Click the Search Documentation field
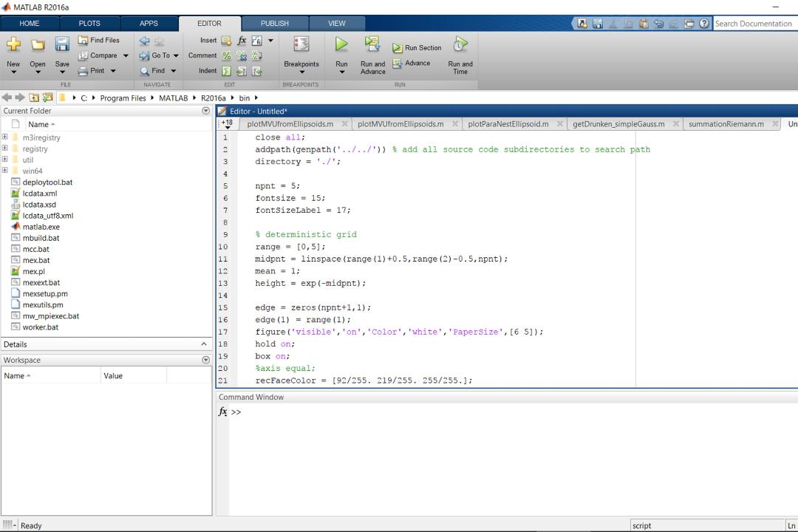Image resolution: width=798 pixels, height=532 pixels. (x=755, y=24)
